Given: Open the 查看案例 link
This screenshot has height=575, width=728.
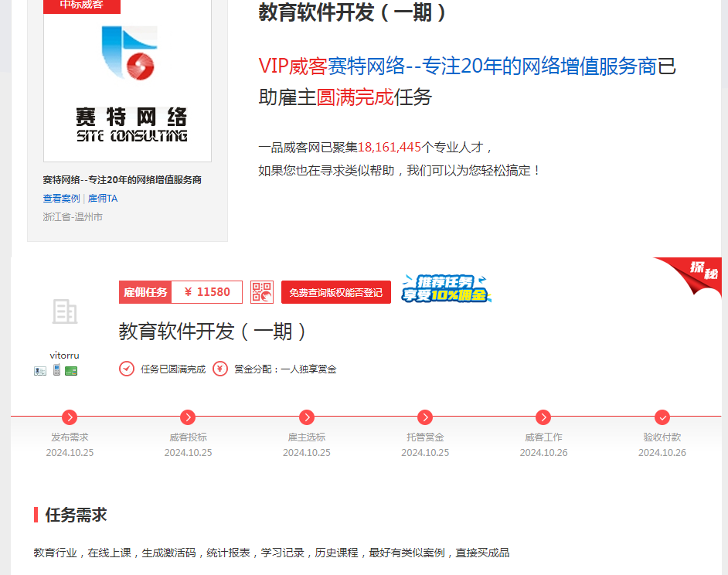Looking at the screenshot, I should pos(61,199).
